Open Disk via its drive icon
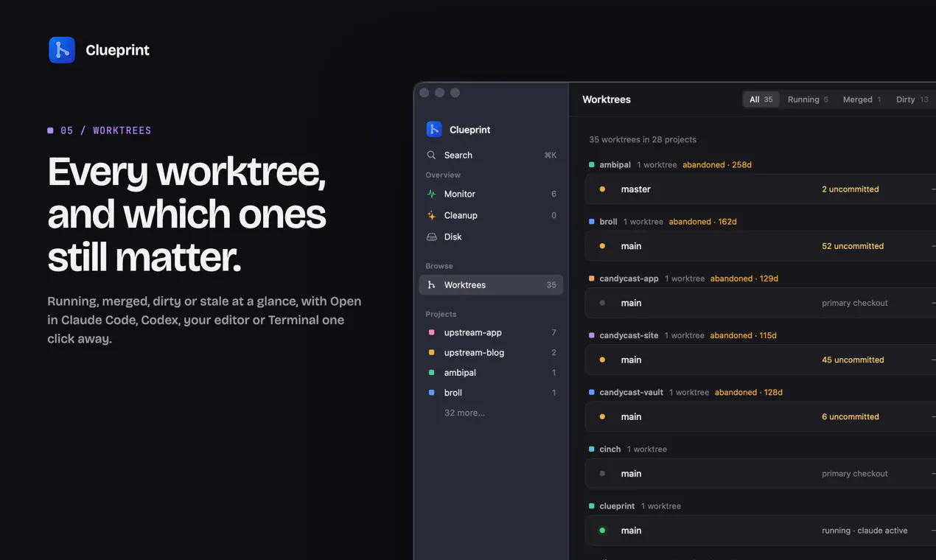 pos(432,237)
